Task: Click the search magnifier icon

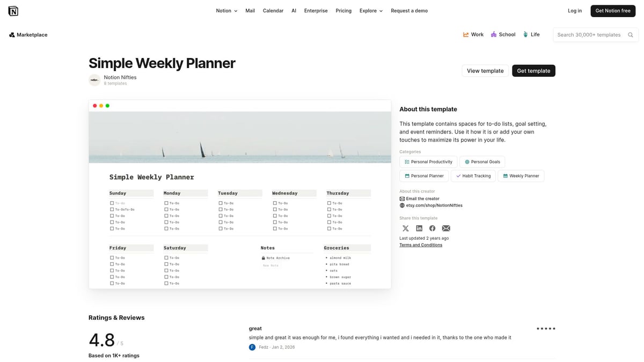Action: click(631, 34)
